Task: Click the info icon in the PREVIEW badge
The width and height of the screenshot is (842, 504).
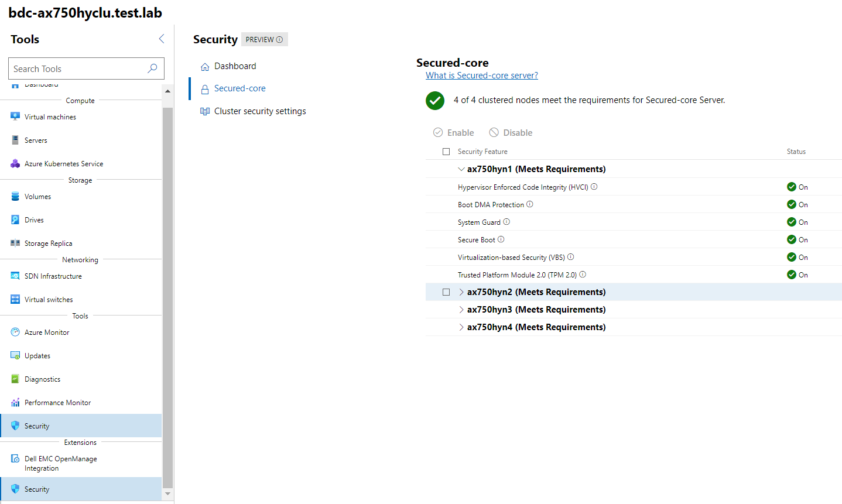Action: click(279, 40)
